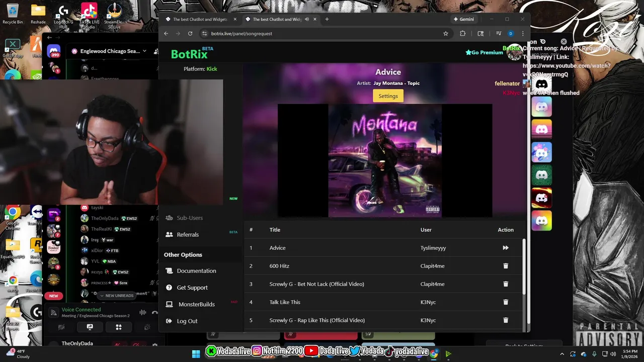Share your screen in Discord

tap(90, 327)
